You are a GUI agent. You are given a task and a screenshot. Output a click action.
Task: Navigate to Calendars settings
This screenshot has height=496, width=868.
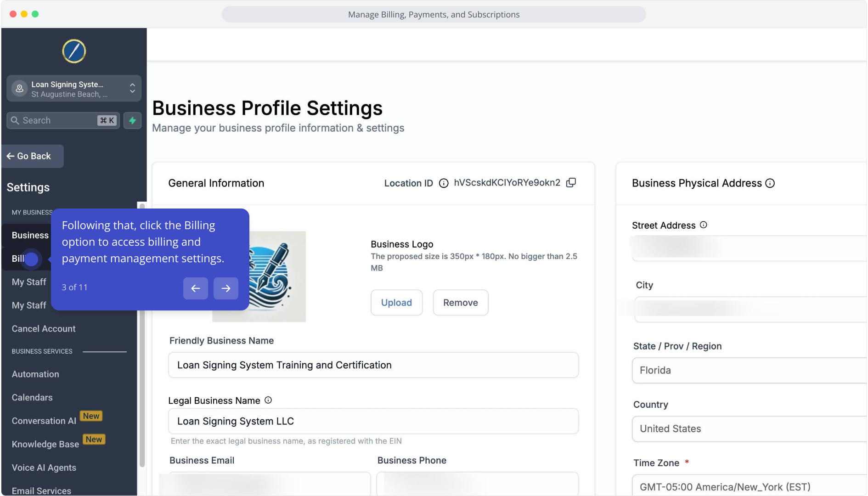click(32, 398)
